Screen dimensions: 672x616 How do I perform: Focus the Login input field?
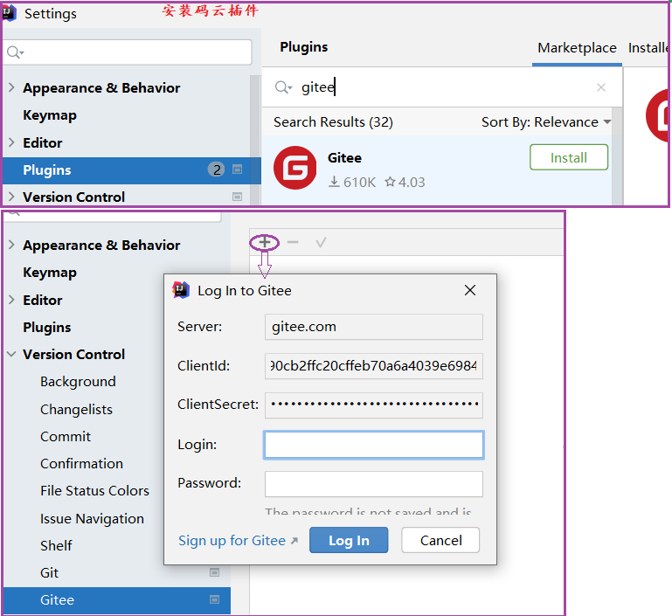pyautogui.click(x=373, y=445)
